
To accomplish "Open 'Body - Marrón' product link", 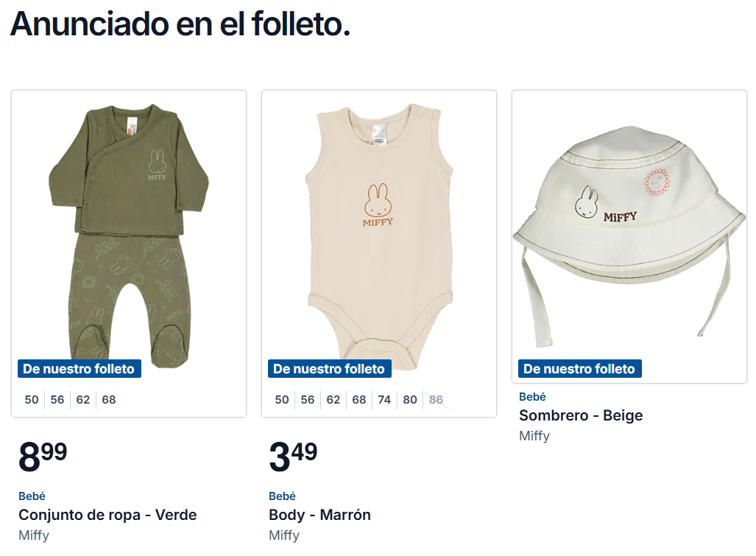I will coord(319,515).
